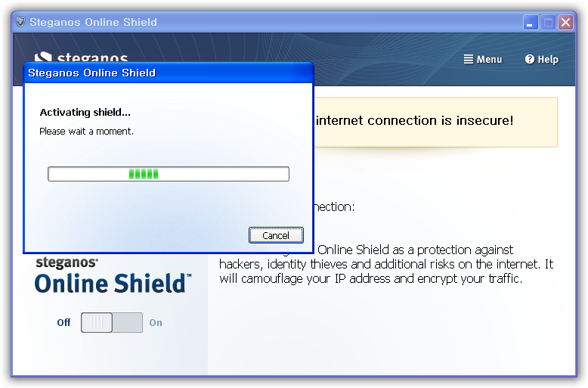
Task: Select the Off label beside the switch
Action: coord(63,323)
